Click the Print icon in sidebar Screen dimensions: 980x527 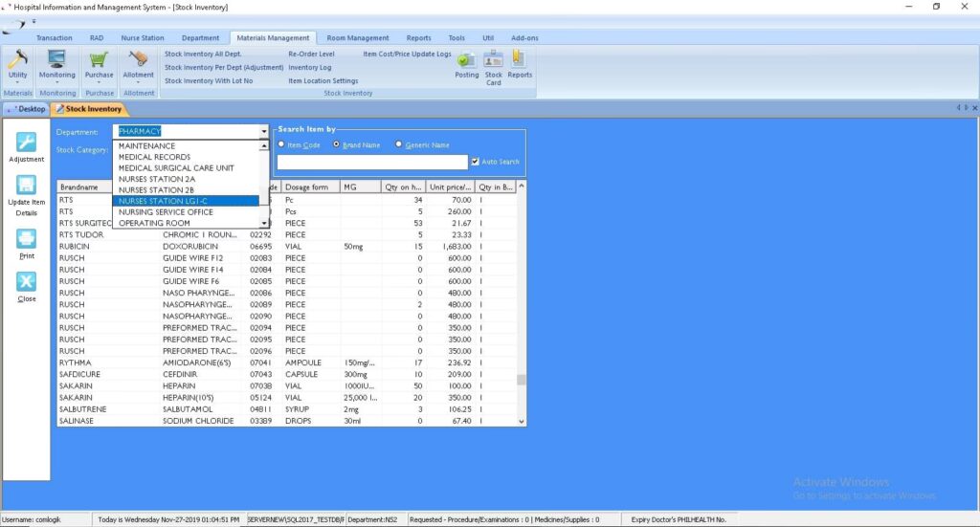coord(27,239)
